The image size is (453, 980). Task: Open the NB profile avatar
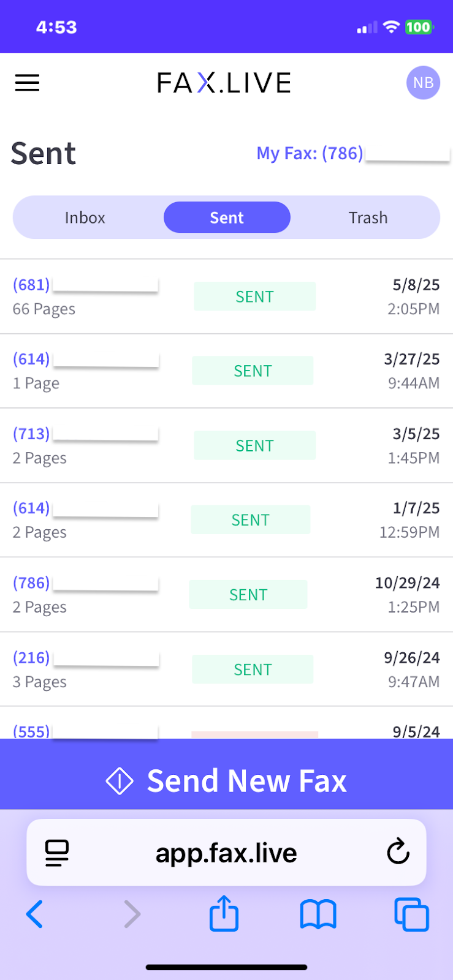click(x=423, y=83)
